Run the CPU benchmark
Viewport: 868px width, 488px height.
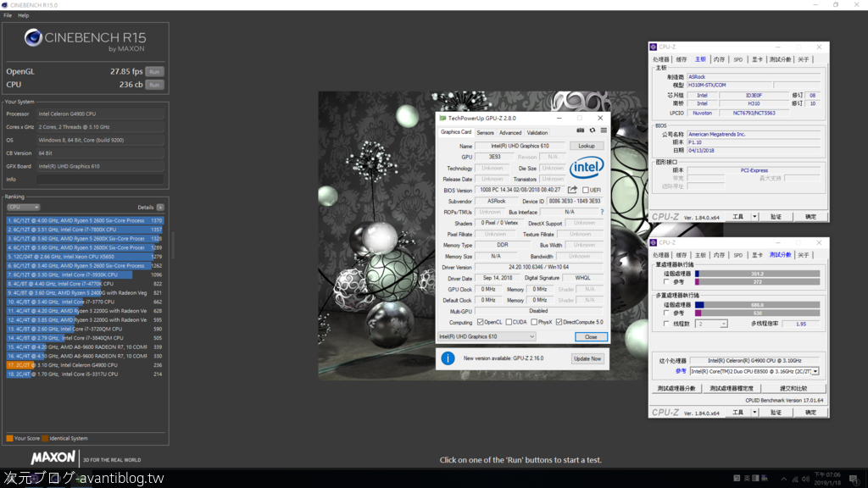coord(154,85)
